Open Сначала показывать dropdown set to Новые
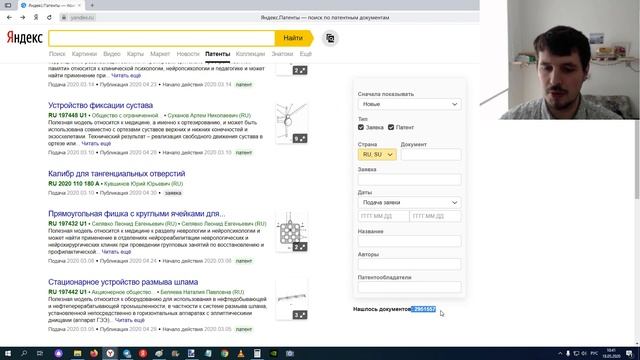The image size is (640, 360). pos(409,104)
